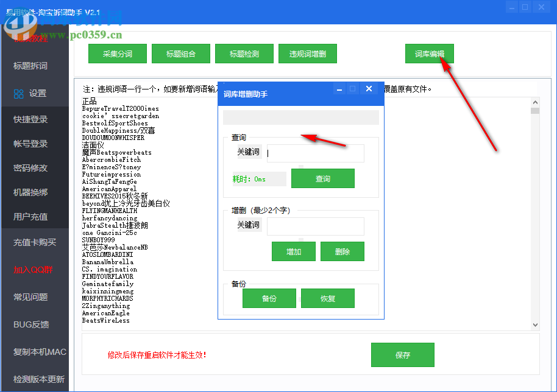Click list entry MORPHYRICHARDS
This screenshot has width=557, height=392.
tap(107, 298)
